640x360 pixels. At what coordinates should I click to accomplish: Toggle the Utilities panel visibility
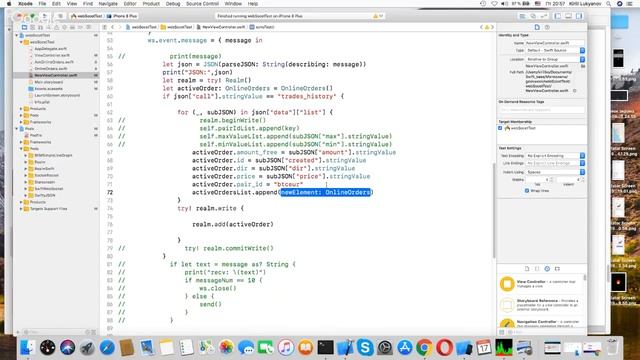(x=579, y=16)
